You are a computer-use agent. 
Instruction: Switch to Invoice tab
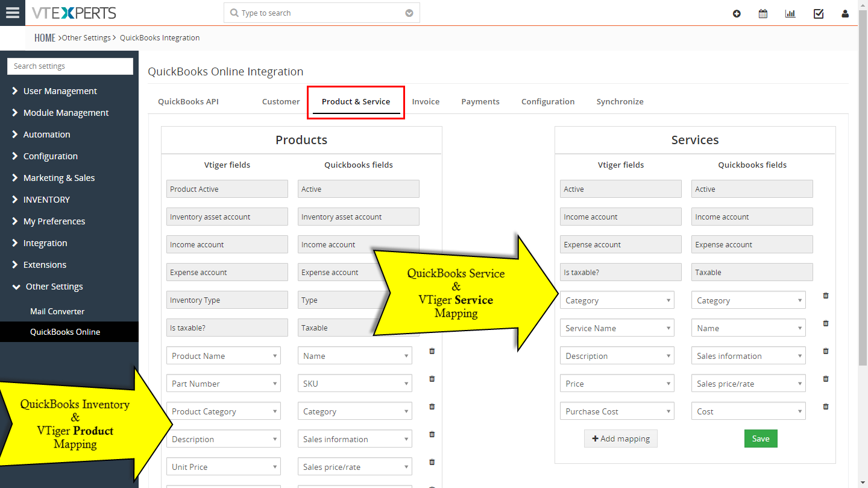[x=426, y=101]
